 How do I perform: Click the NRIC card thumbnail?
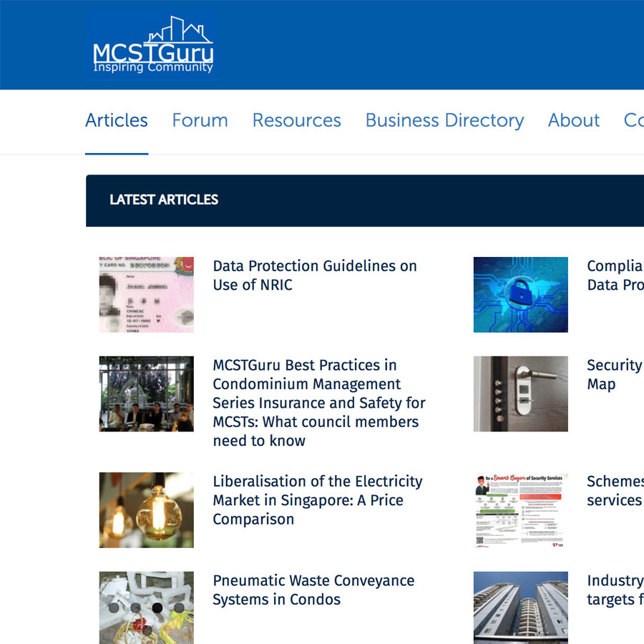[146, 295]
